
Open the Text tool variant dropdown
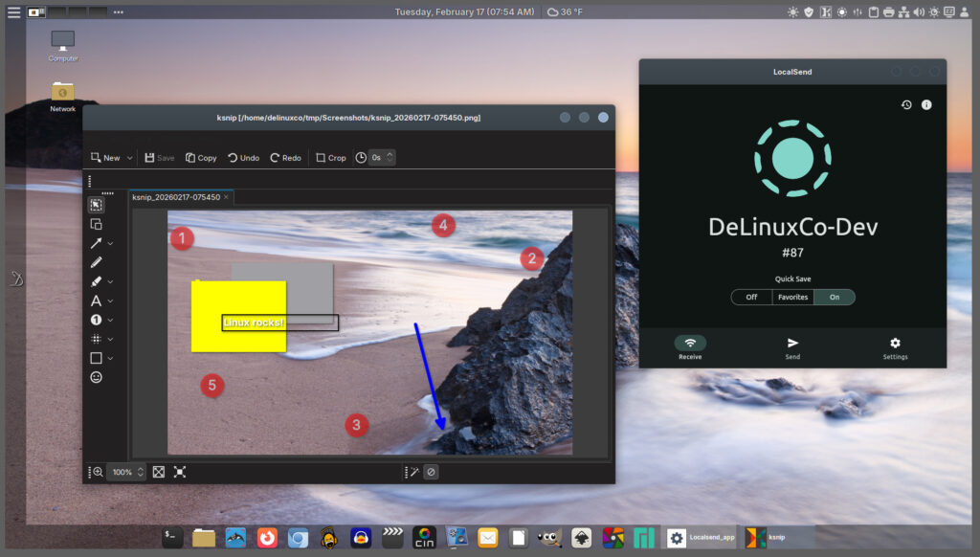[111, 301]
